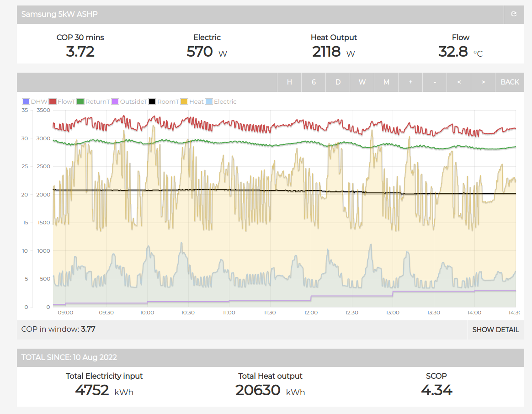This screenshot has height=414, width=532.
Task: Toggle the Heat legend entry
Action: tap(192, 101)
